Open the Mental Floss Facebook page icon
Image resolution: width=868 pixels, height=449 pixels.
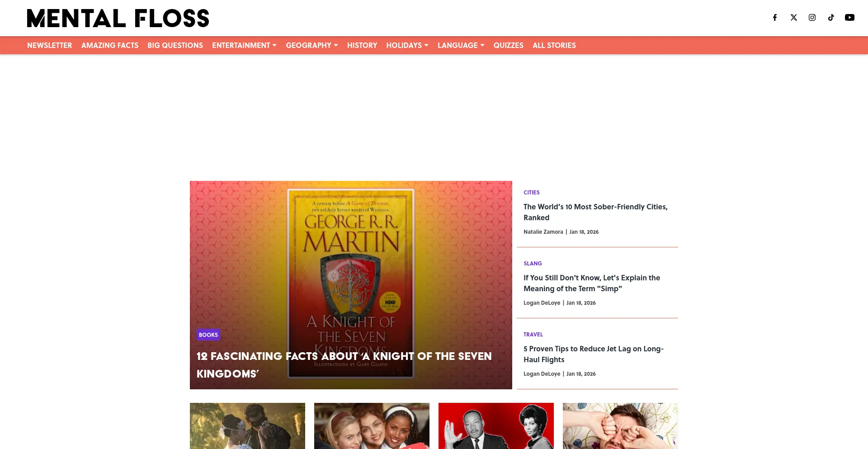(774, 18)
